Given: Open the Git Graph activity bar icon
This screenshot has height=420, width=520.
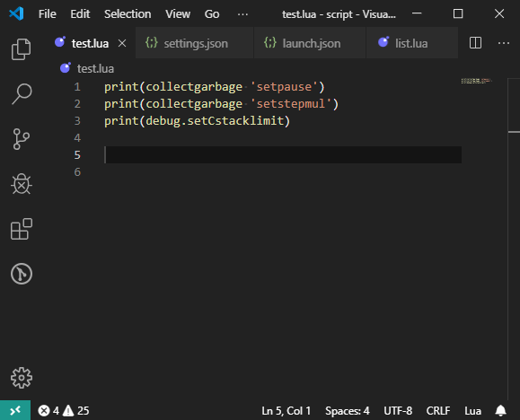Looking at the screenshot, I should pos(22,274).
